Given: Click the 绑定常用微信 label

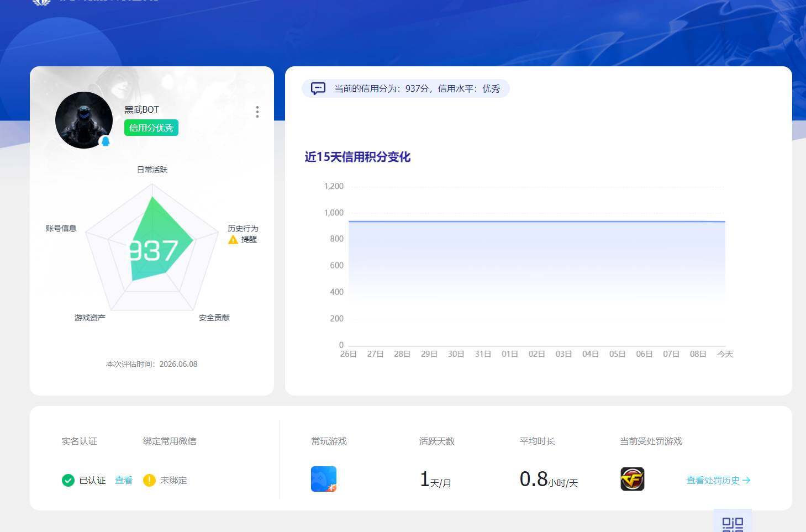Looking at the screenshot, I should tap(170, 441).
